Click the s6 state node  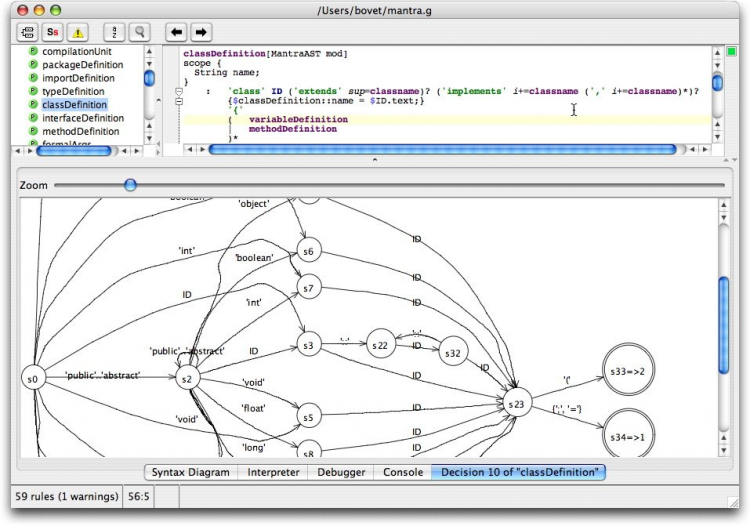(x=309, y=251)
